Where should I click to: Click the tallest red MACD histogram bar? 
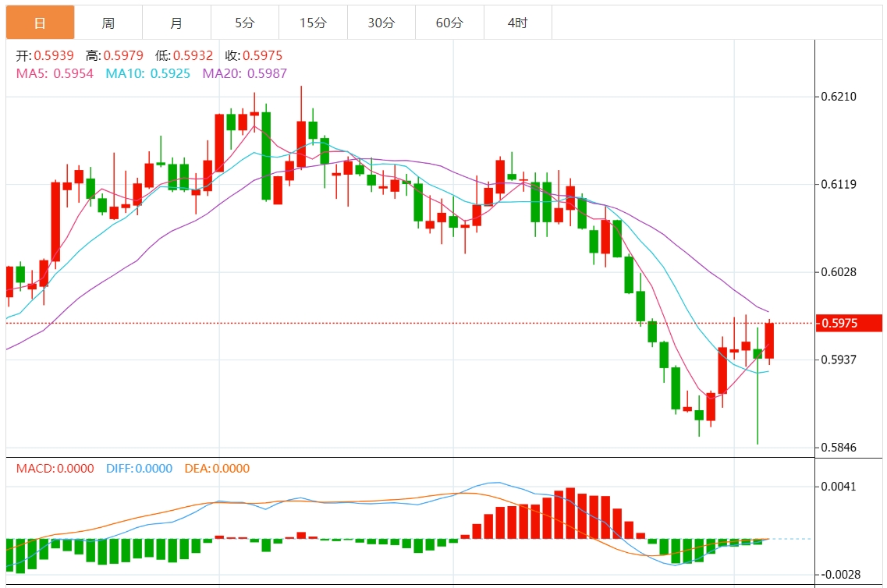[570, 513]
